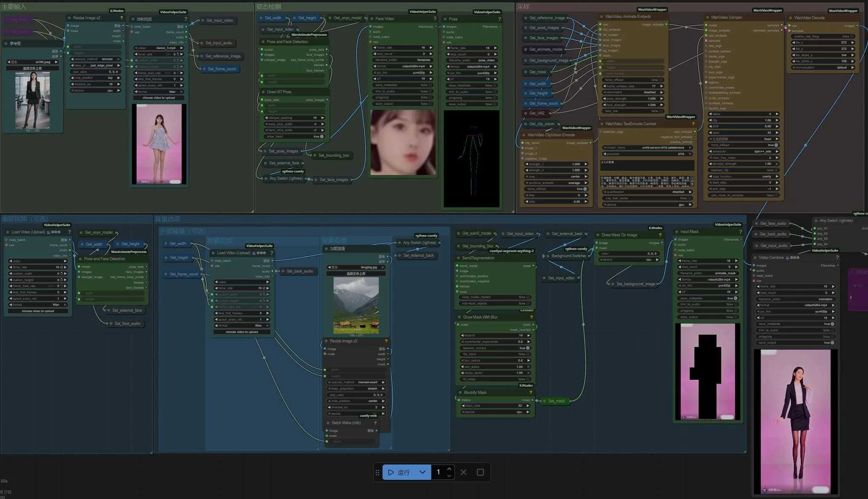The height and width of the screenshot is (499, 868).
Task: Click the lightbulb icon on Resize Image v2 node
Action: [x=122, y=17]
